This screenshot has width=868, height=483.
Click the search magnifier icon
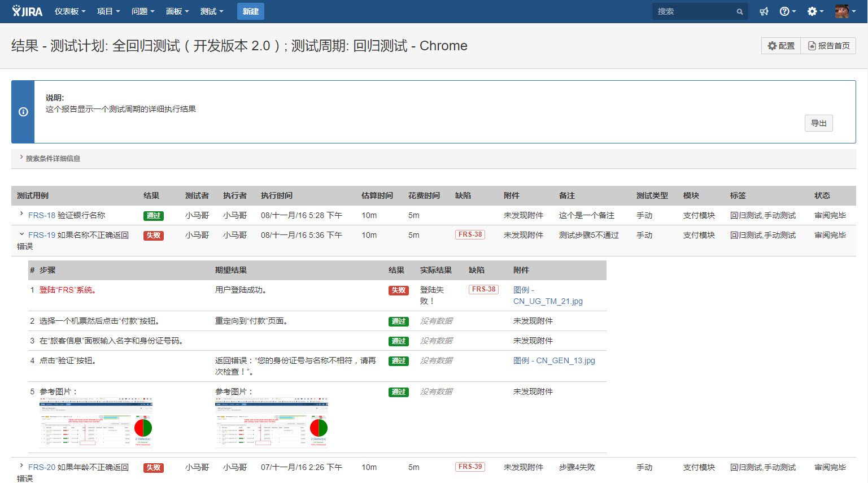(739, 11)
